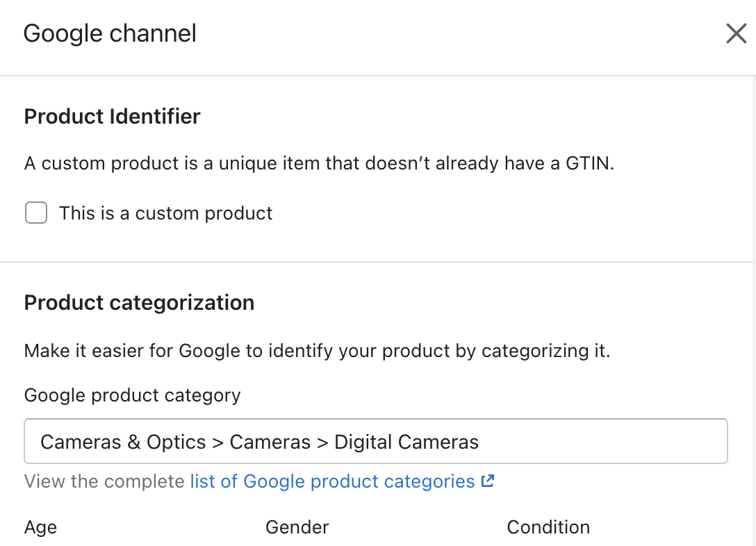Image resolution: width=756 pixels, height=546 pixels.
Task: Click 'Cameras & Optics' text inside category field
Action: pyautogui.click(x=124, y=442)
